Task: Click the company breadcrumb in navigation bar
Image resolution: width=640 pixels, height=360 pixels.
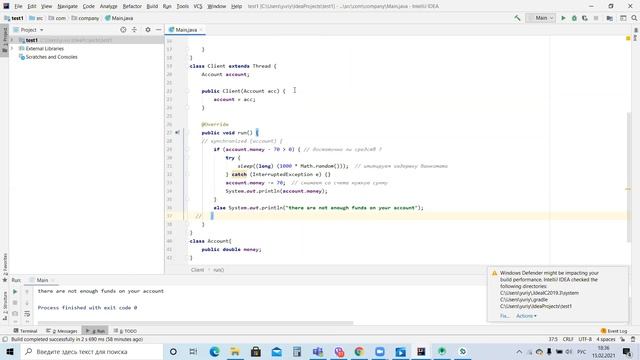Action: (x=85, y=18)
